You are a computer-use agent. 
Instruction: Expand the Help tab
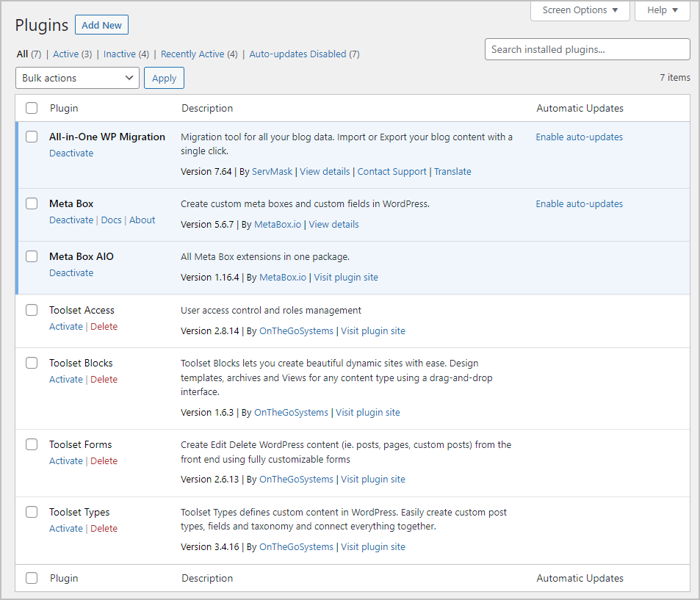[x=663, y=10]
